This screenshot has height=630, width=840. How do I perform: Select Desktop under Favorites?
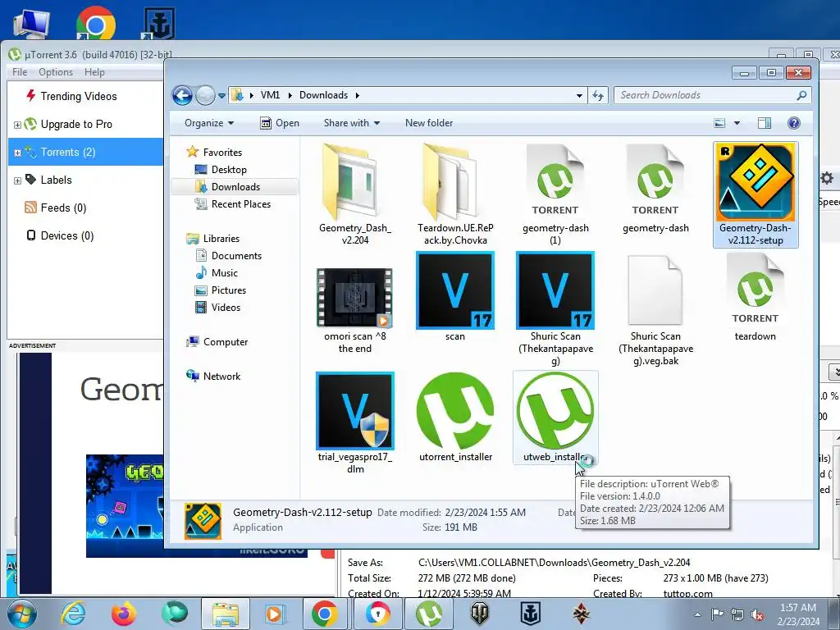pos(229,169)
